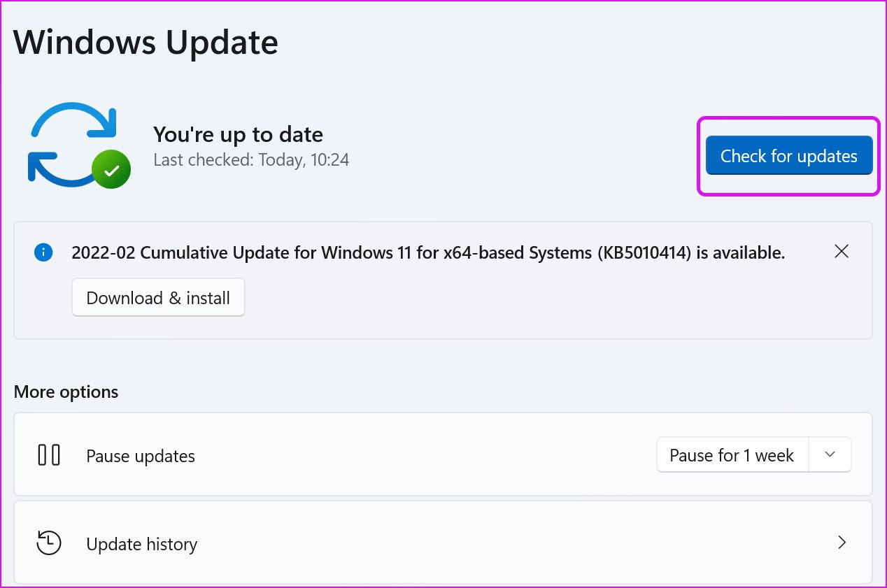
Task: Click the More options section label
Action: 65,392
